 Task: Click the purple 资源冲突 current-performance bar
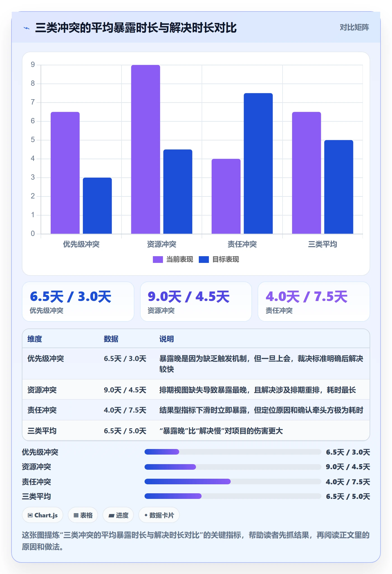pos(146,149)
